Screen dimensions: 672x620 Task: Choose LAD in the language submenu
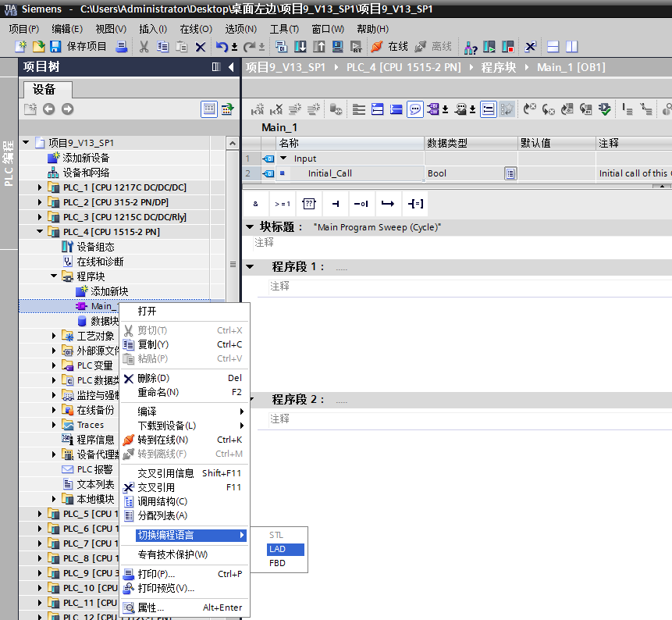pyautogui.click(x=286, y=549)
